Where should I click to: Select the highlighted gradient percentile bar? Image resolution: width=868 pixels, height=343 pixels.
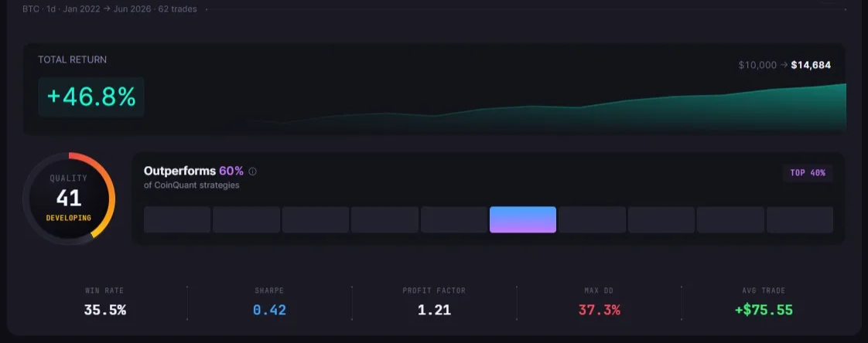(522, 219)
